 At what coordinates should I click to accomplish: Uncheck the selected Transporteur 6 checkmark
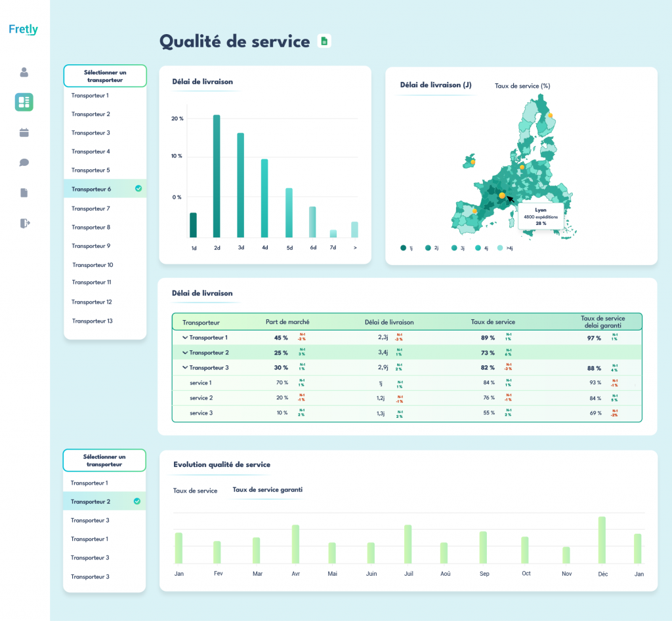tap(138, 189)
